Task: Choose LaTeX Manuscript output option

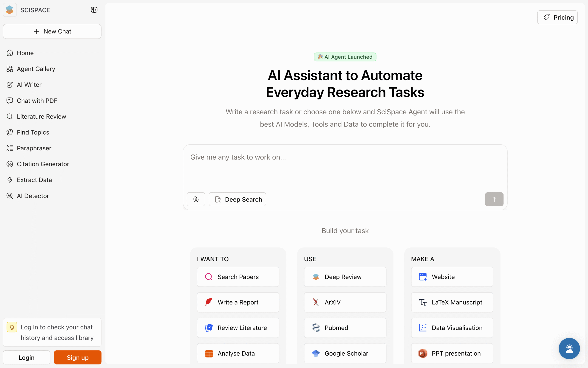Action: 452,302
